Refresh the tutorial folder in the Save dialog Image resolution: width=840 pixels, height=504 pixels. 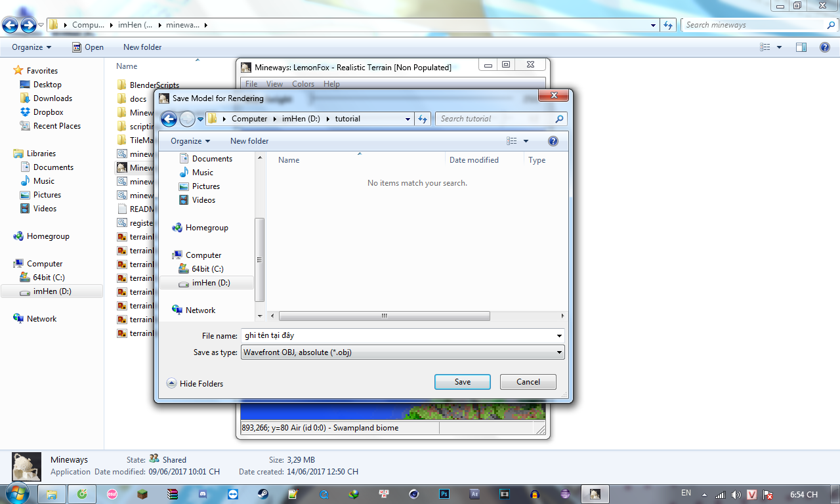pyautogui.click(x=423, y=119)
